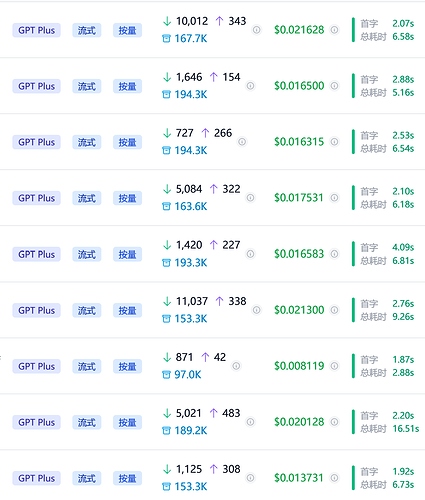Screen dimensions: 425x500
Task: Click cache icon beside 97.0K
Action: (x=166, y=375)
